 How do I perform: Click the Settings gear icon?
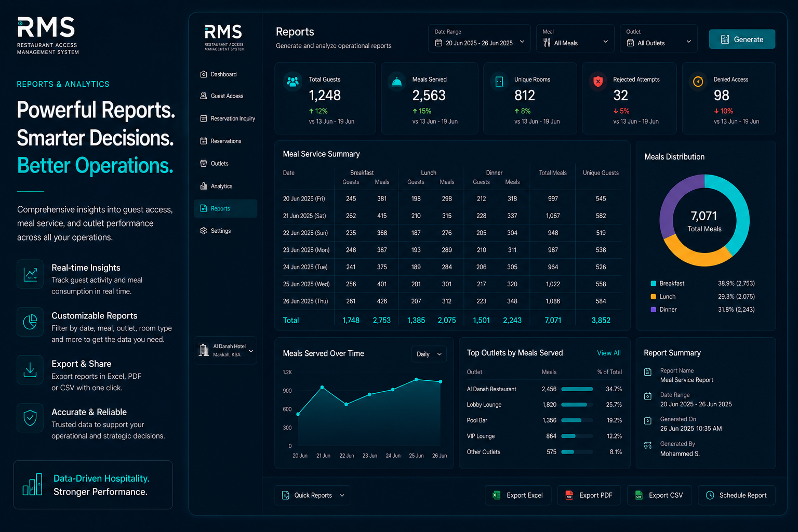tap(204, 231)
